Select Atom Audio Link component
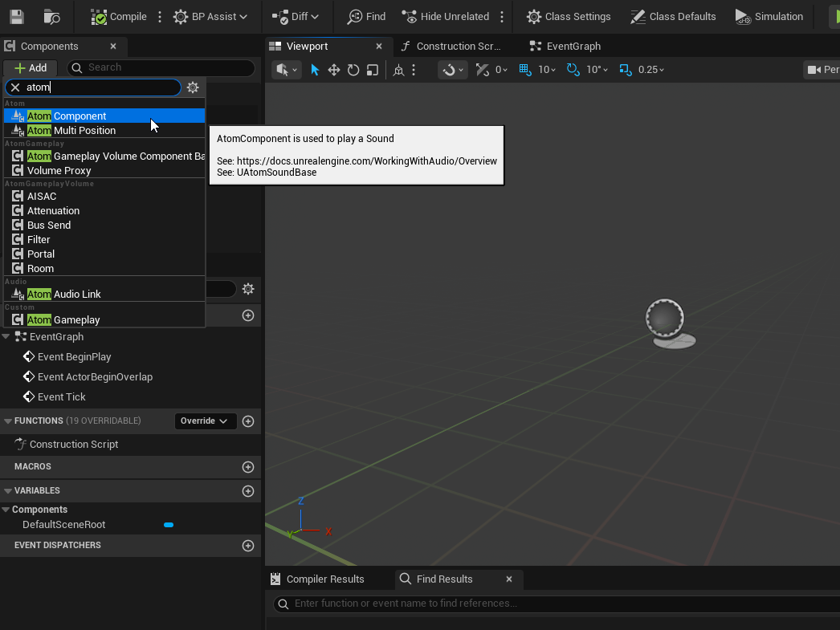 coord(104,294)
